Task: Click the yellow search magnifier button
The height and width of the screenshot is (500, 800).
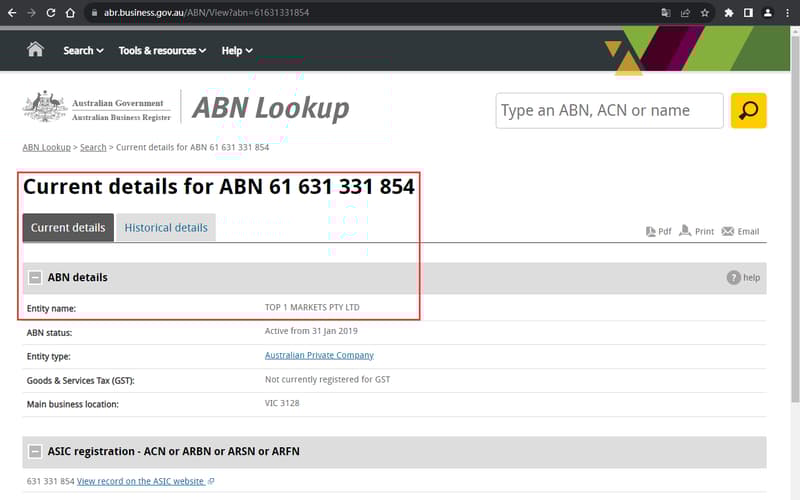Action: coord(748,110)
